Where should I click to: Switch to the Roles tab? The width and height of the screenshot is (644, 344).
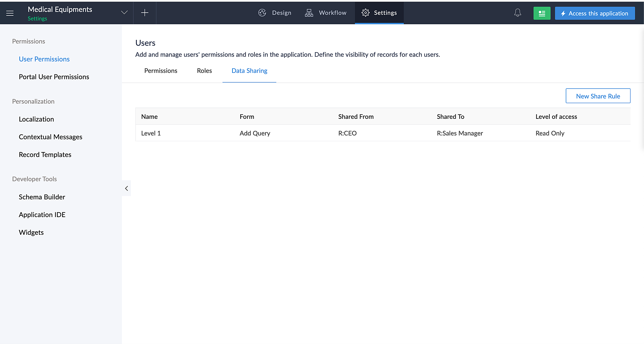(204, 71)
